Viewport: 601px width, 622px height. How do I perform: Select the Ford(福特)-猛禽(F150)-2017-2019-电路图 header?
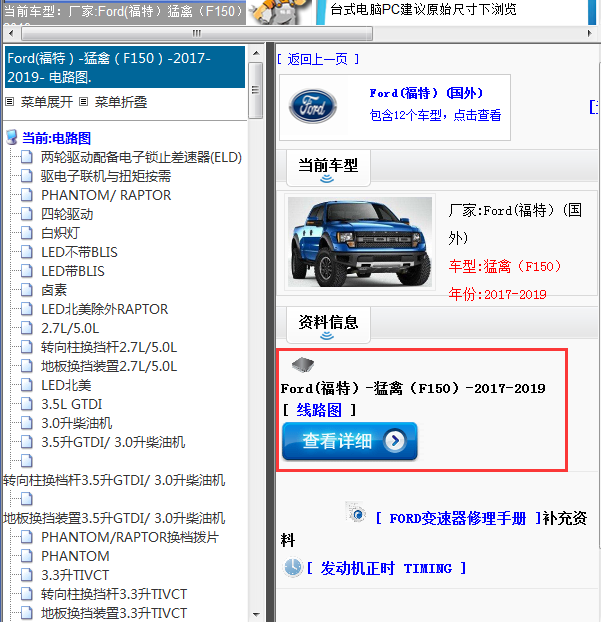tap(125, 67)
